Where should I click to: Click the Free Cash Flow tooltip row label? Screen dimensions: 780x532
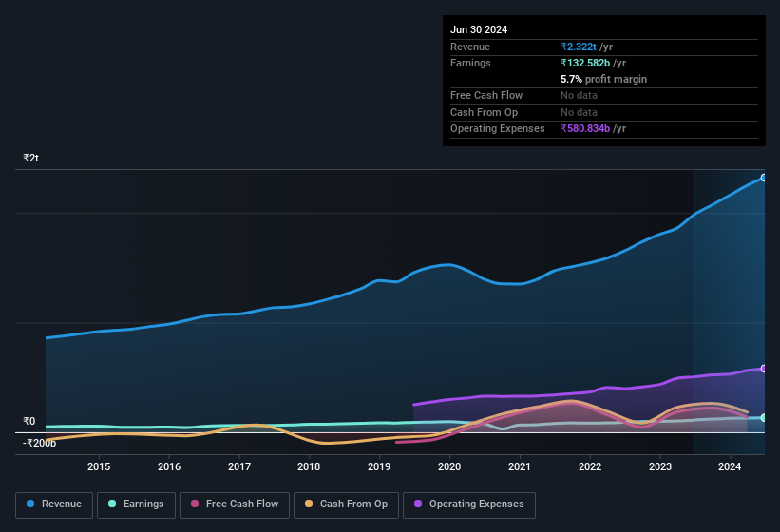click(486, 95)
